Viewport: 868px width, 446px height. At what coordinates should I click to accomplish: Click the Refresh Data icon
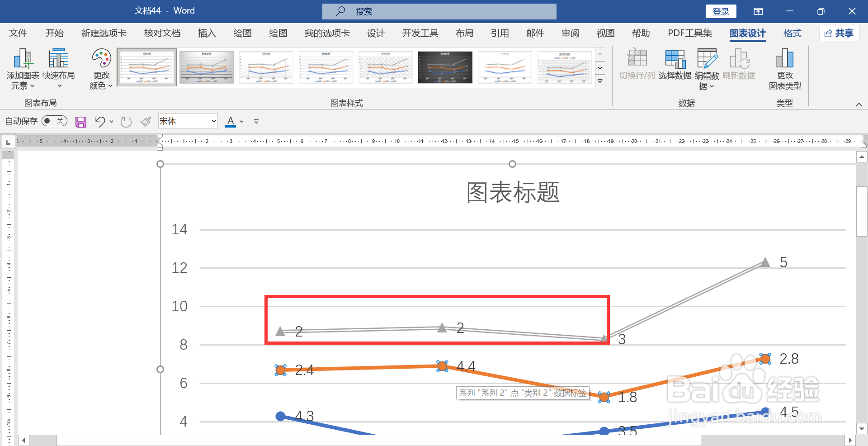tap(739, 58)
